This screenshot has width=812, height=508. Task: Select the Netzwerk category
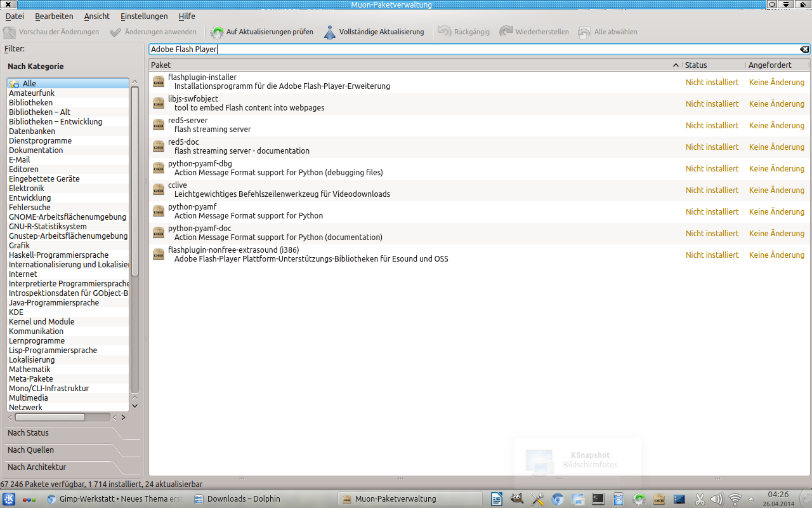click(68, 407)
